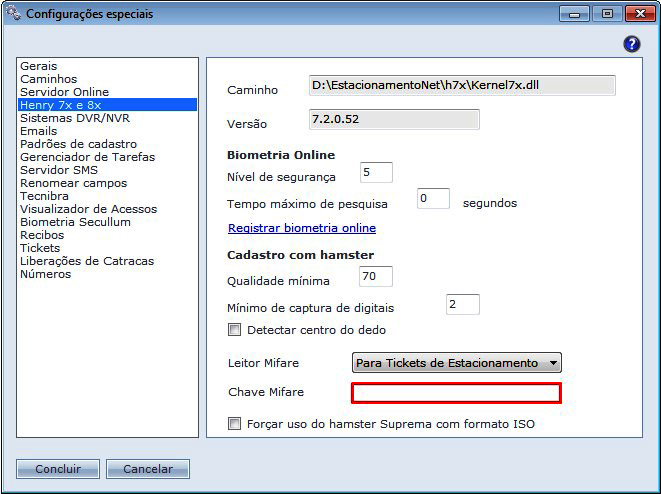The height and width of the screenshot is (494, 661).
Task: Select Gerais in the settings list
Action: (x=39, y=66)
